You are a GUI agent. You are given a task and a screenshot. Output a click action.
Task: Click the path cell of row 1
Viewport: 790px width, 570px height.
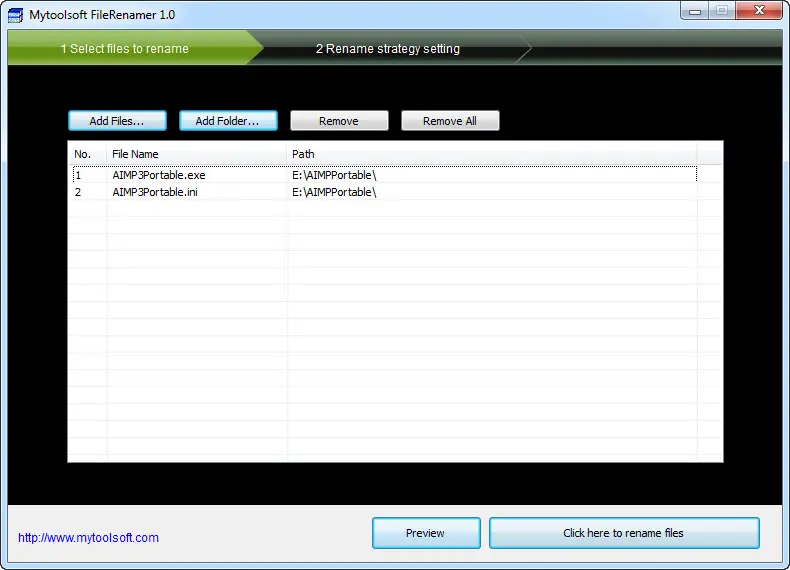point(492,175)
